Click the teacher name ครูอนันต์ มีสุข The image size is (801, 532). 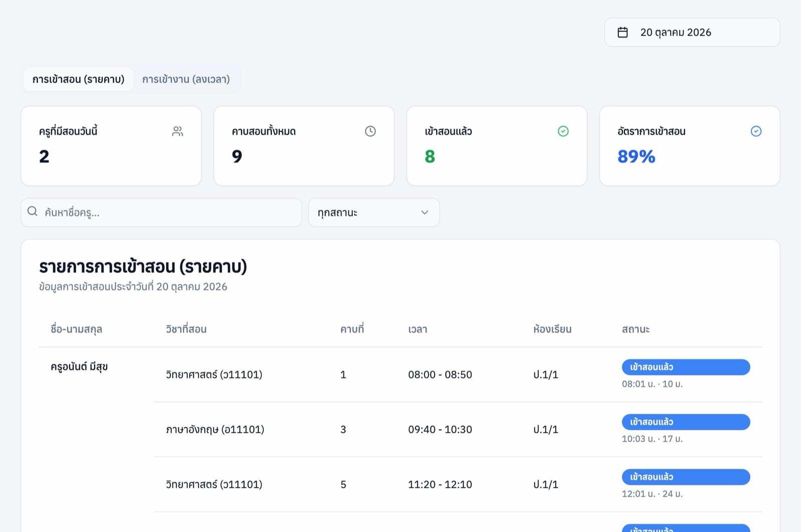pos(79,367)
